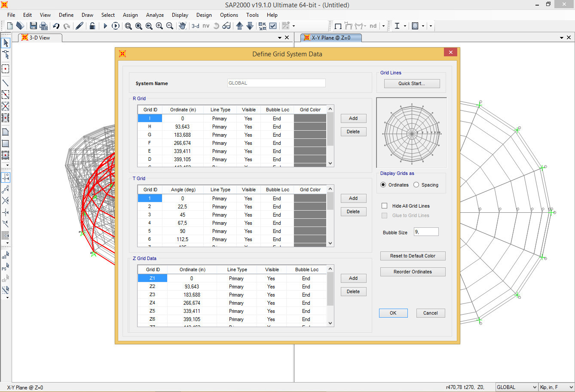
Task: Expand dropdown next to I-section icon
Action: point(405,26)
